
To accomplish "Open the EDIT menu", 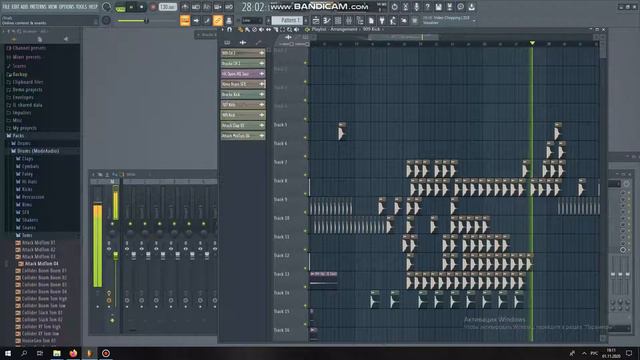I will [x=15, y=7].
